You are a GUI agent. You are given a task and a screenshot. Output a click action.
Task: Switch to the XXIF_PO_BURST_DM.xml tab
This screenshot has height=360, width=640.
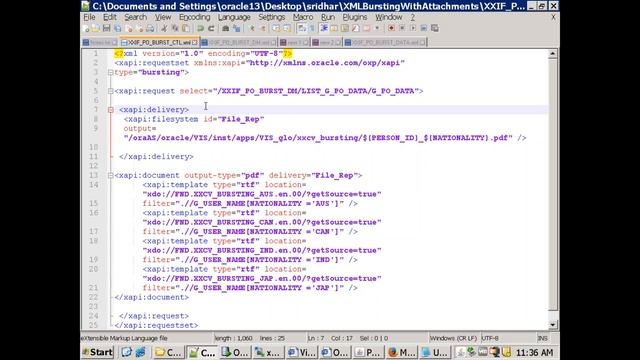(239, 42)
